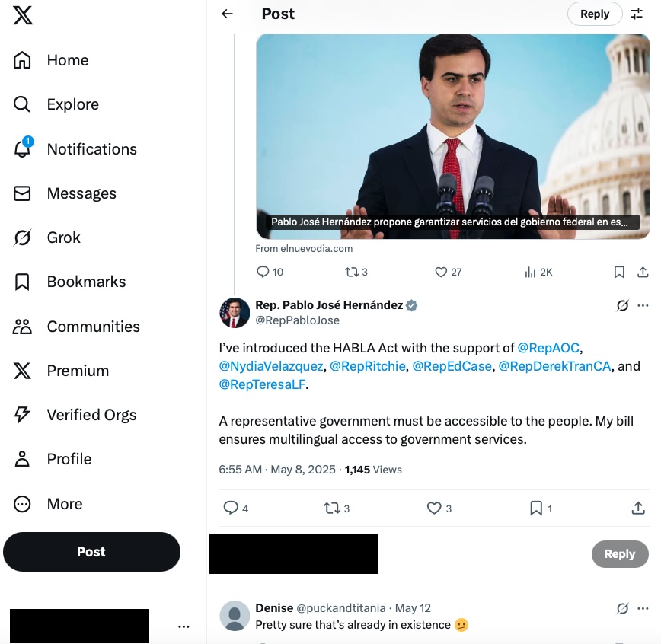661x644 pixels.
Task: Click Grok icon on Denise's reply
Action: pyautogui.click(x=622, y=608)
